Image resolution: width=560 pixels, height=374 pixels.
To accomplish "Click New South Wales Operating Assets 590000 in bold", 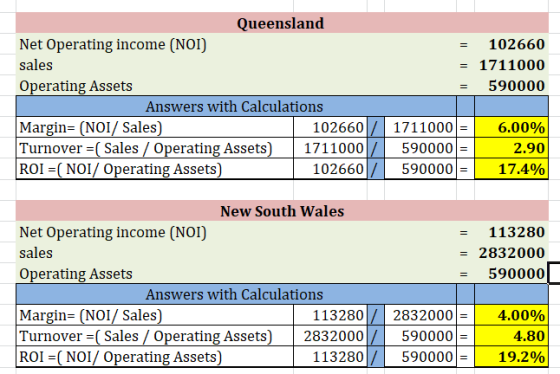I will (x=516, y=274).
